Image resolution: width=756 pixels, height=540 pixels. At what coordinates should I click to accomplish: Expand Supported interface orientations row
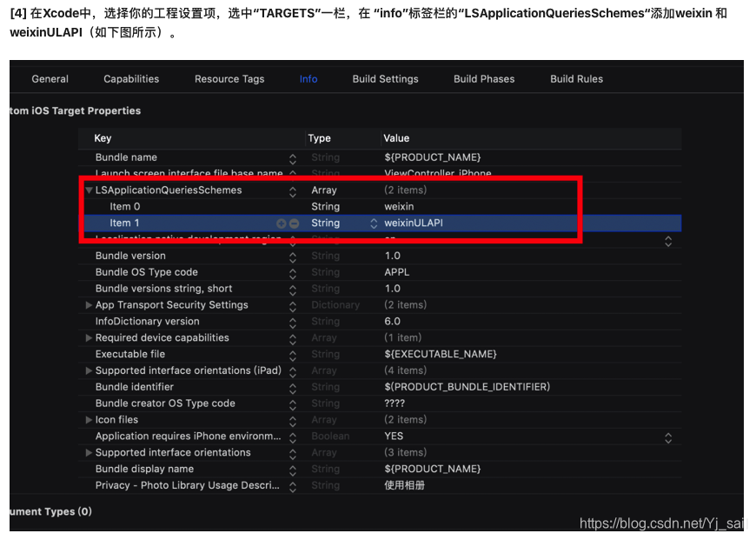coord(89,453)
